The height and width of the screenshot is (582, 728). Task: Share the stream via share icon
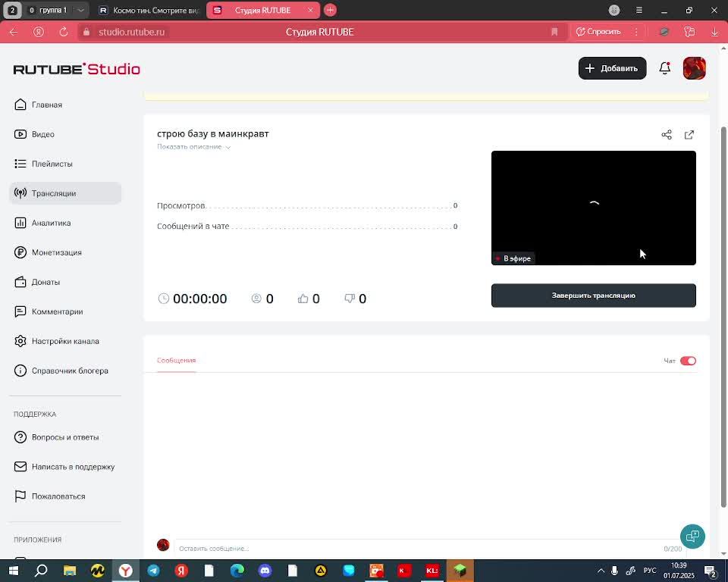pos(667,135)
